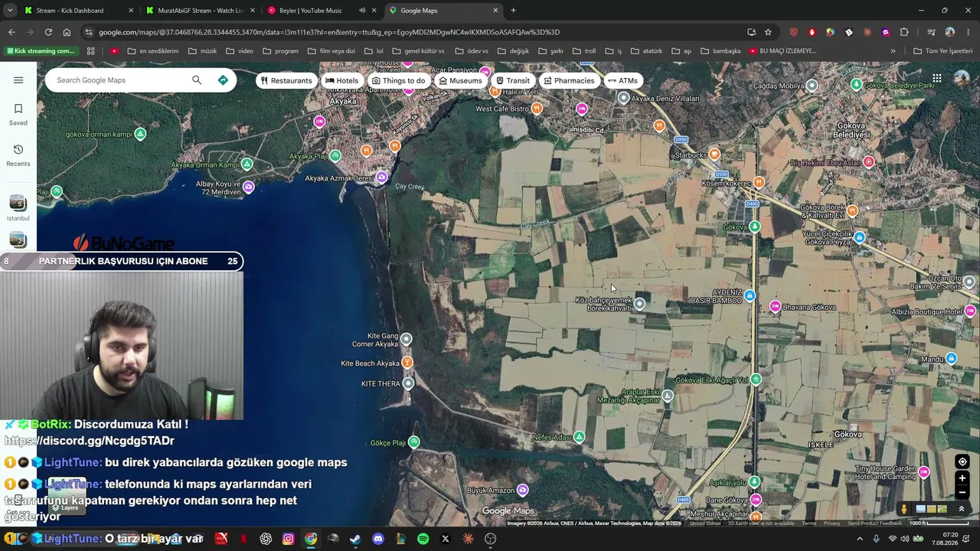This screenshot has width=980, height=551.
Task: Select the Gökçe Plajı marker
Action: coord(414,442)
